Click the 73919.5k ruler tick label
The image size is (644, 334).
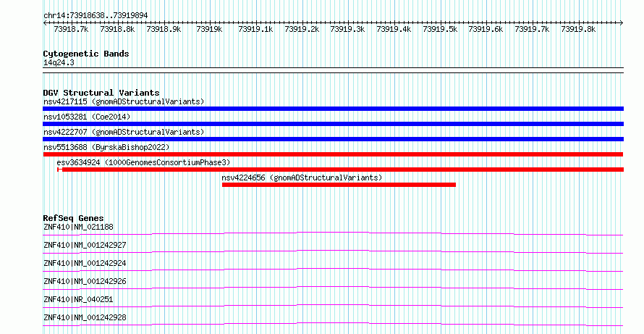point(440,29)
